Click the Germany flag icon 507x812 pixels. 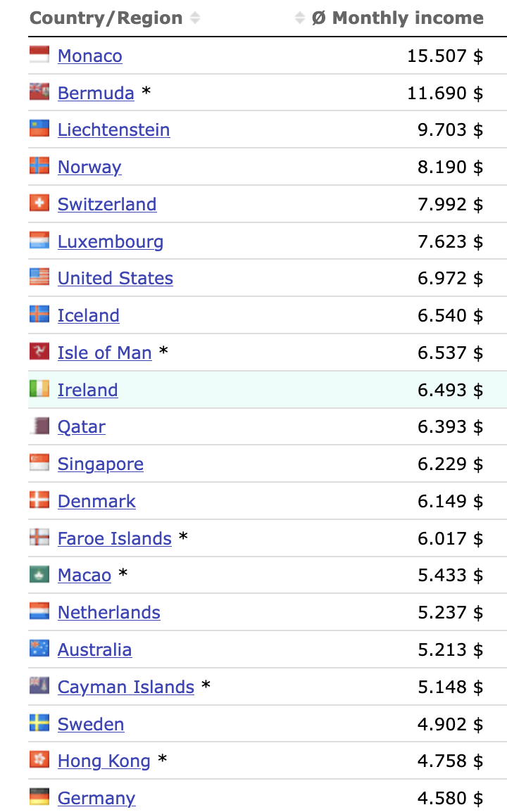tap(39, 797)
